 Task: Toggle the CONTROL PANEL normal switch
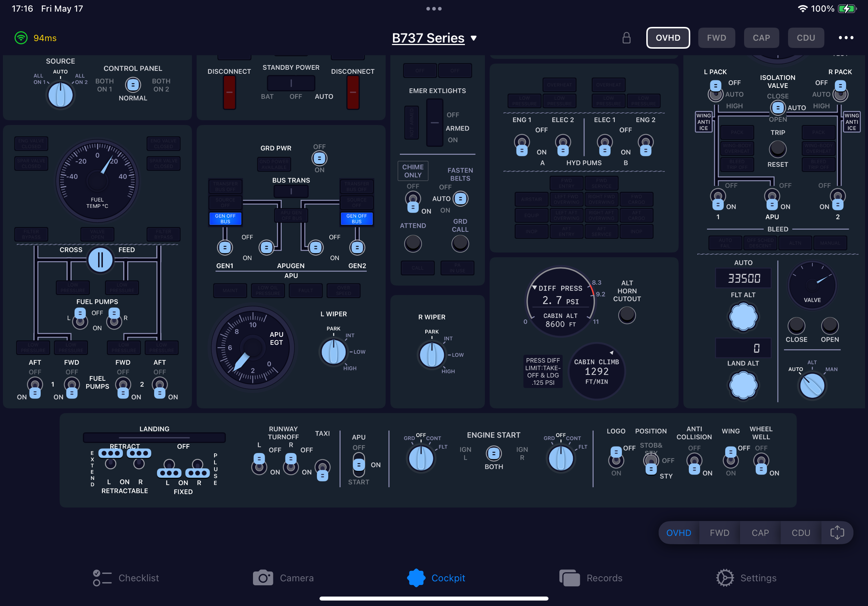(133, 85)
